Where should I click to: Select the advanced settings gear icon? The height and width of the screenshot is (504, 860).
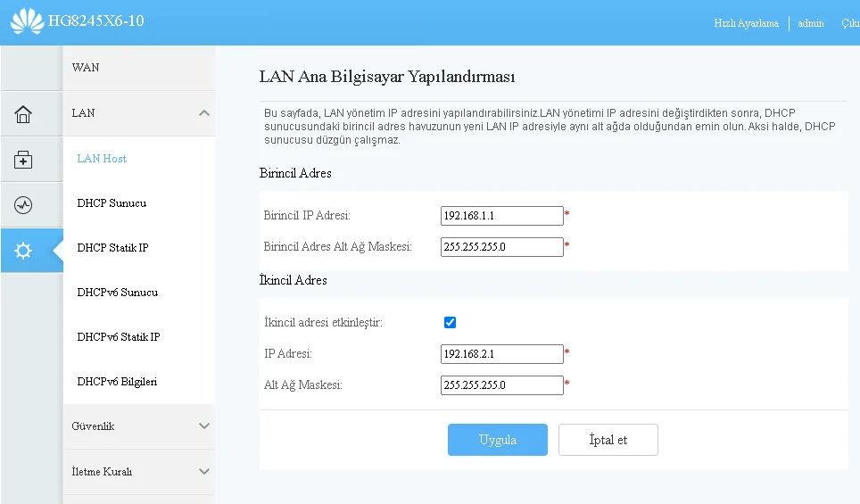23,251
